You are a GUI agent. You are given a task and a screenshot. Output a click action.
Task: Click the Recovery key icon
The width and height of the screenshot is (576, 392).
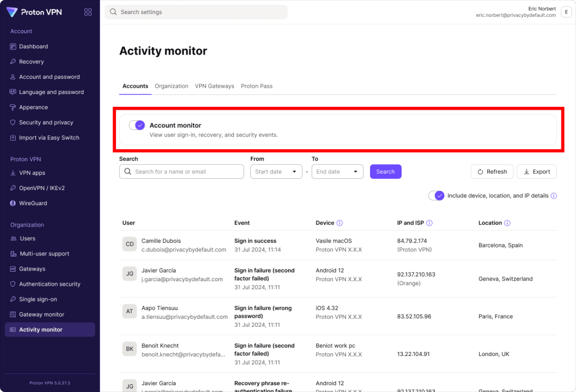[13, 61]
